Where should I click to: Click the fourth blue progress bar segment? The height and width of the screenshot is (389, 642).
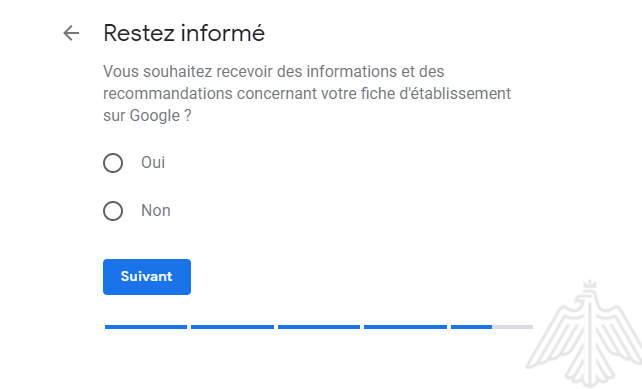pos(405,327)
